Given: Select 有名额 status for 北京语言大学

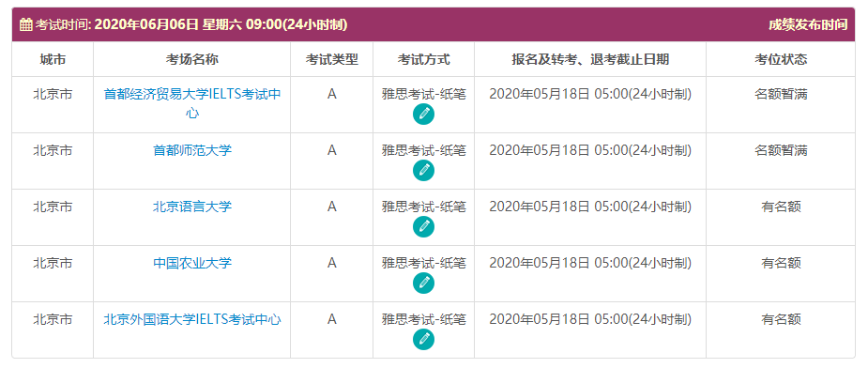Looking at the screenshot, I should tap(781, 207).
